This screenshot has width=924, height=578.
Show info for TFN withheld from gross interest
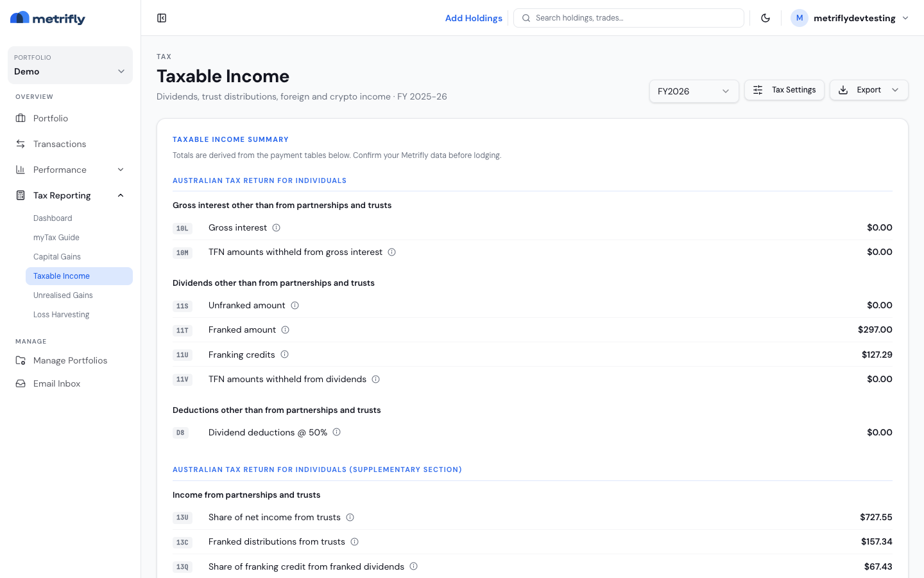(391, 252)
